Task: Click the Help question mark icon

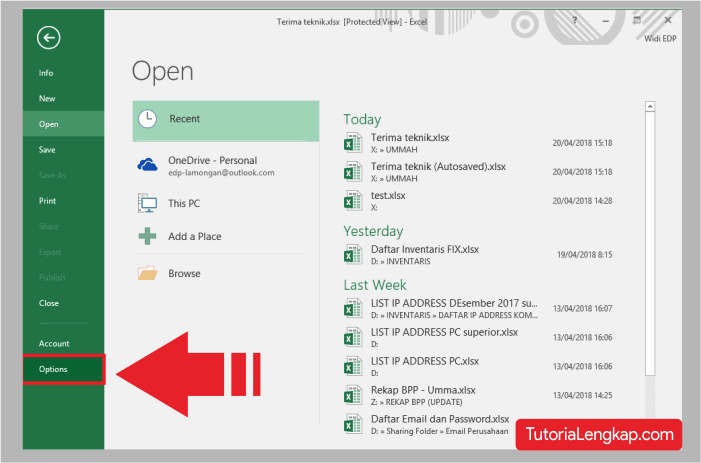Action: (574, 20)
